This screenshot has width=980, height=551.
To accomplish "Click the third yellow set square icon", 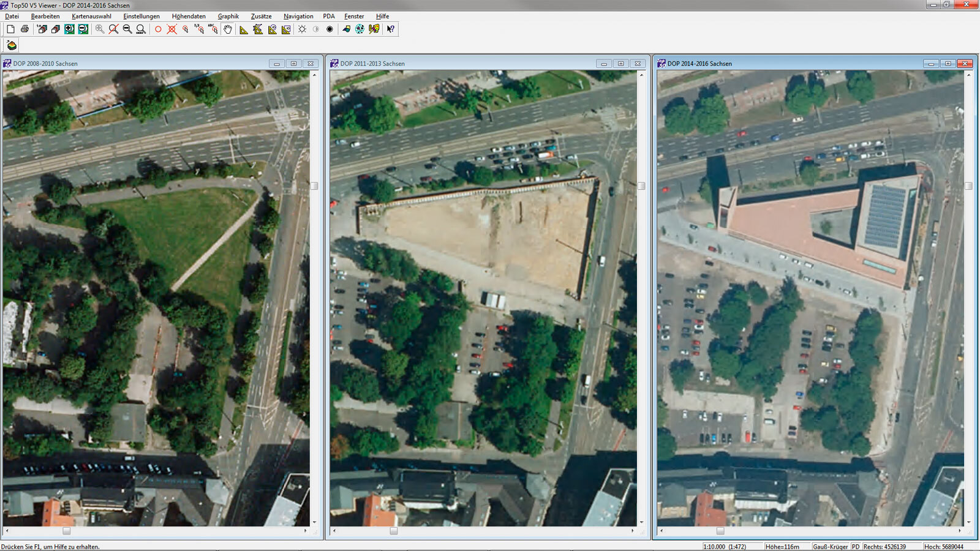I will pyautogui.click(x=272, y=29).
